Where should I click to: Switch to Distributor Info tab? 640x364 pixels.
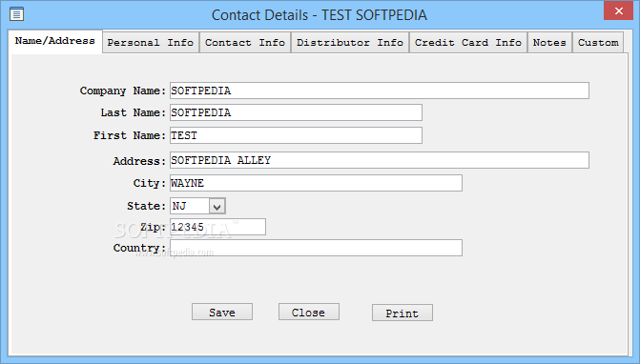350,43
